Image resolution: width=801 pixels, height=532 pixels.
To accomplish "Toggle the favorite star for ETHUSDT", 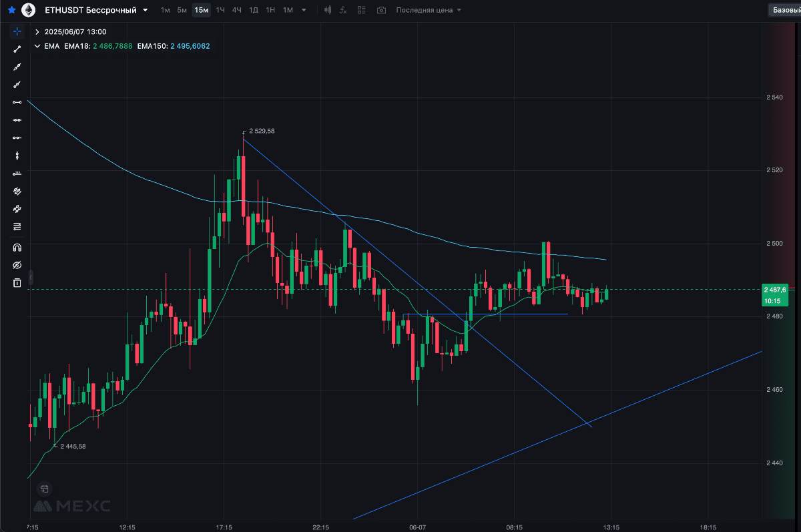I will coord(11,10).
